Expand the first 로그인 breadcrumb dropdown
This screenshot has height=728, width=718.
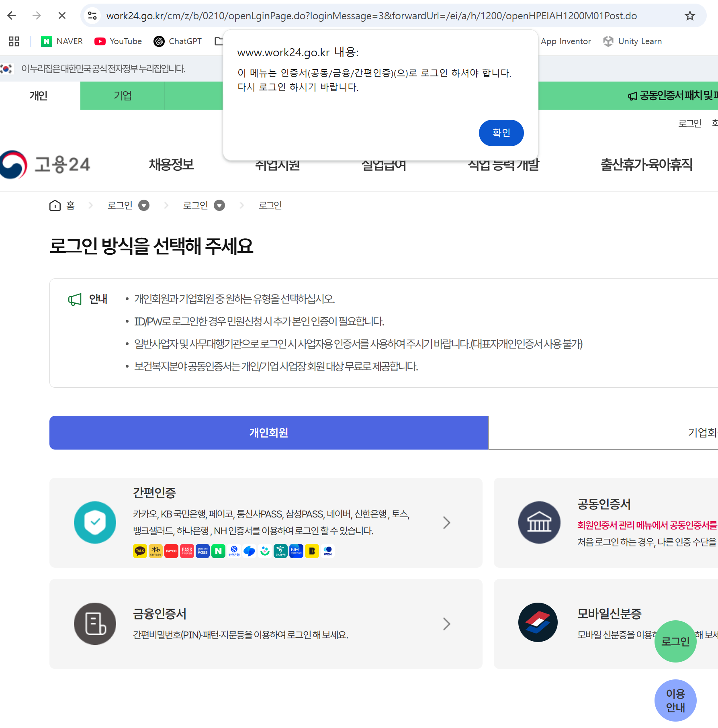click(x=143, y=205)
